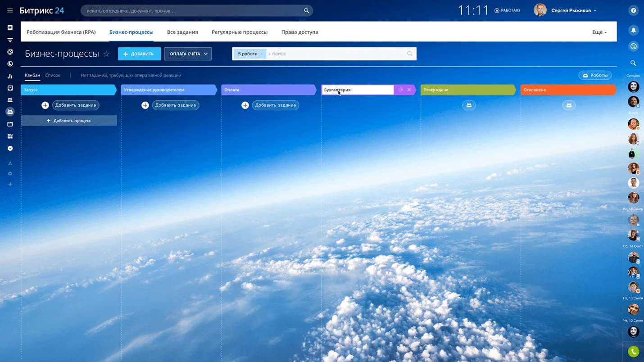Click the help question mark icon

pos(633,11)
